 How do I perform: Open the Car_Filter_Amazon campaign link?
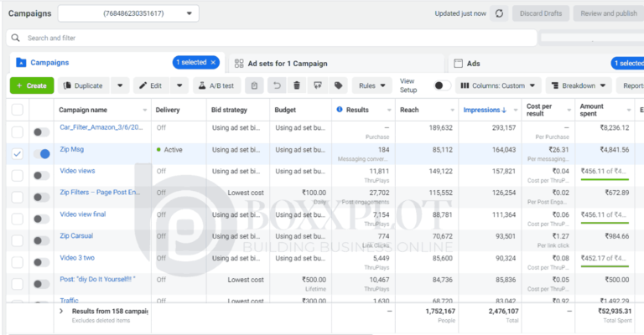click(x=101, y=128)
